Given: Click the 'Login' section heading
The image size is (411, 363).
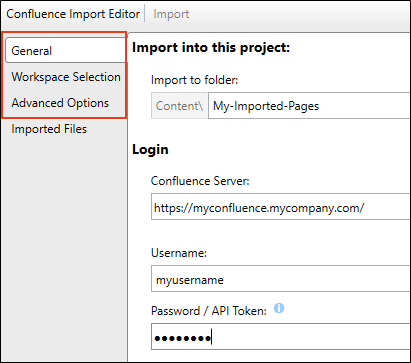Looking at the screenshot, I should click(150, 149).
